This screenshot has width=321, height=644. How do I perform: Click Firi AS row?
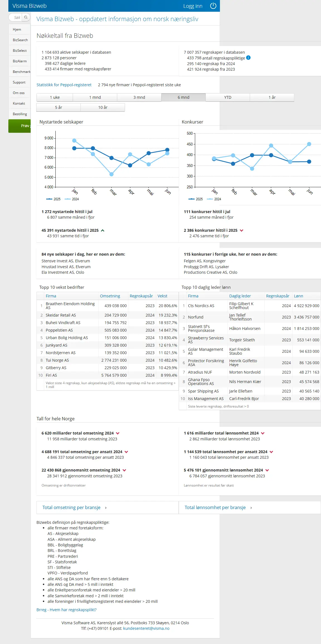pos(107,375)
